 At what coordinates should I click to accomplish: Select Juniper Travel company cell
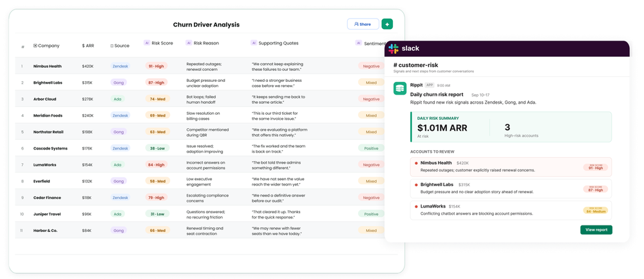(x=47, y=214)
